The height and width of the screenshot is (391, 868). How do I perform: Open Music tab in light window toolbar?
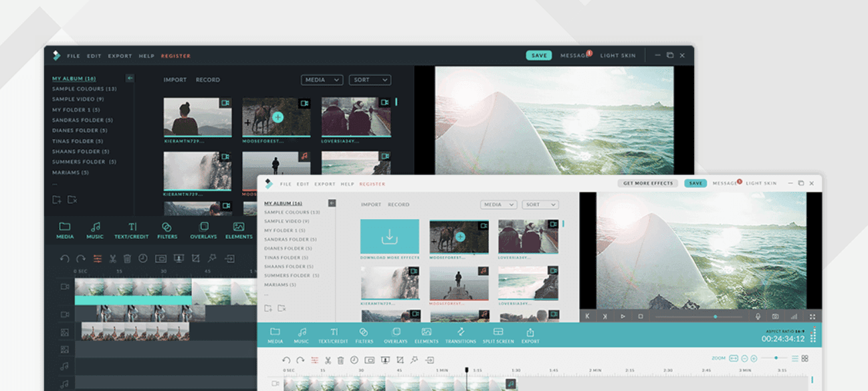[302, 335]
